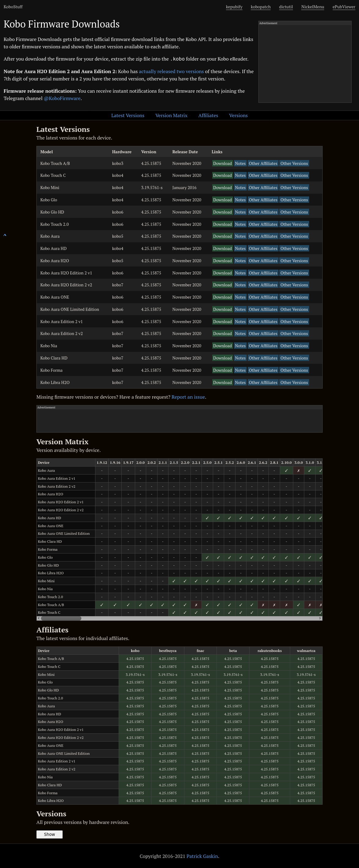The width and height of the screenshot is (359, 868).
Task: Open Notes for Kobo Aura Edition 2 v1
Action: click(240, 322)
